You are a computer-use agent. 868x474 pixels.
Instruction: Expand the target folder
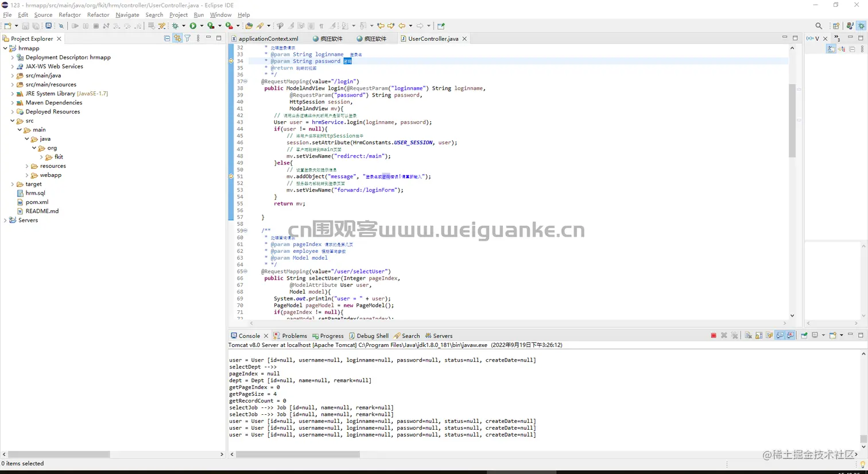13,184
